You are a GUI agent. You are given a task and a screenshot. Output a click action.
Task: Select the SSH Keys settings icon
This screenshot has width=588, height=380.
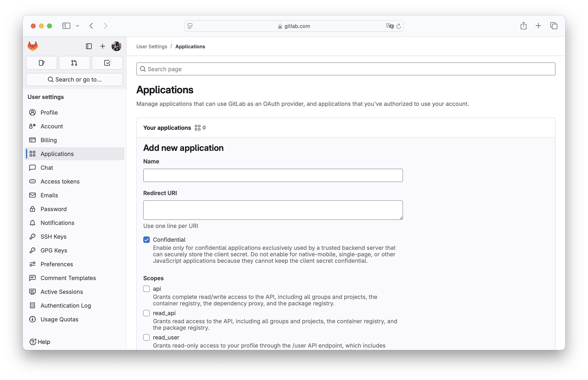(x=33, y=236)
